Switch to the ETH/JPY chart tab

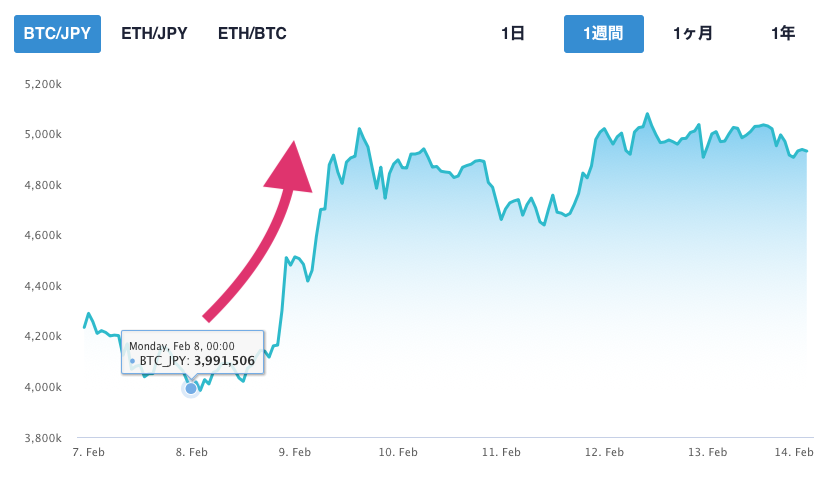(x=154, y=34)
